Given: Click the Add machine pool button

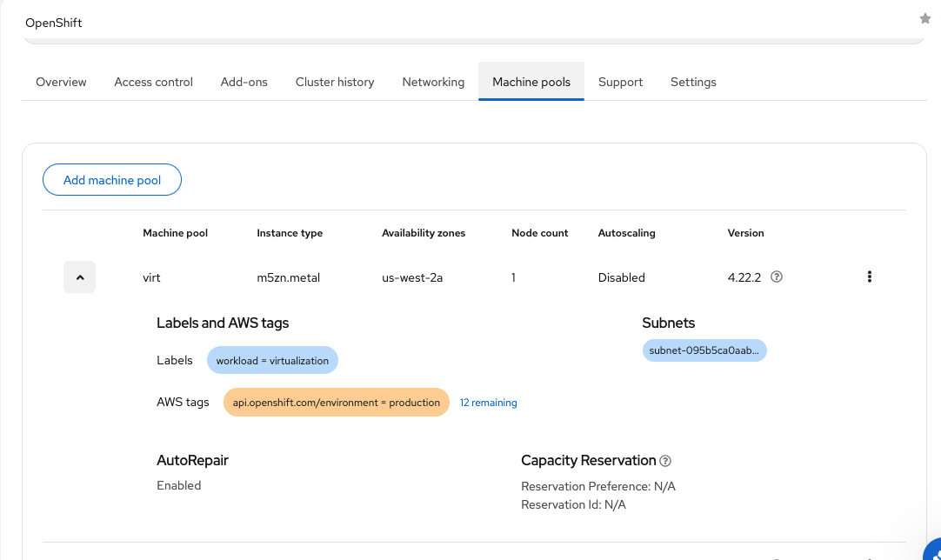Looking at the screenshot, I should click(112, 180).
